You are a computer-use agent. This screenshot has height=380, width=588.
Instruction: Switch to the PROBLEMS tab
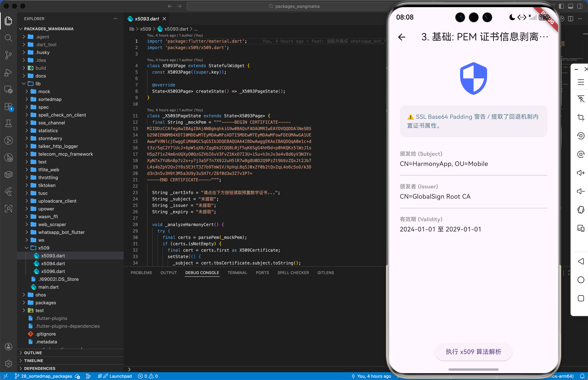pyautogui.click(x=141, y=273)
